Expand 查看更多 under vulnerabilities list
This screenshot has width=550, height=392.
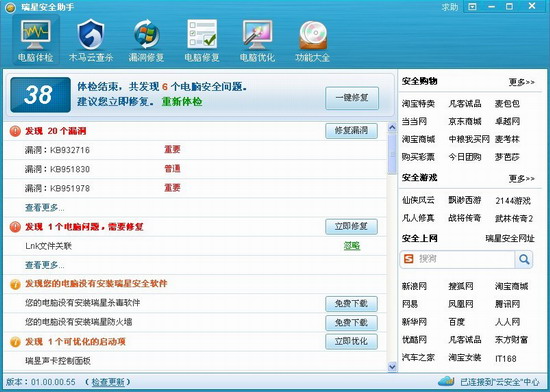44,208
